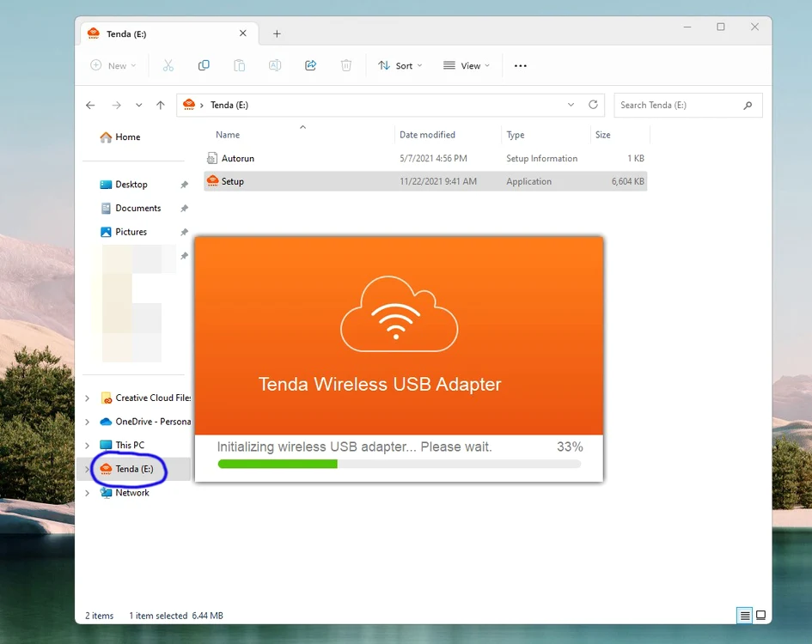Switch to details view layout icon
The height and width of the screenshot is (644, 812).
coord(745,616)
